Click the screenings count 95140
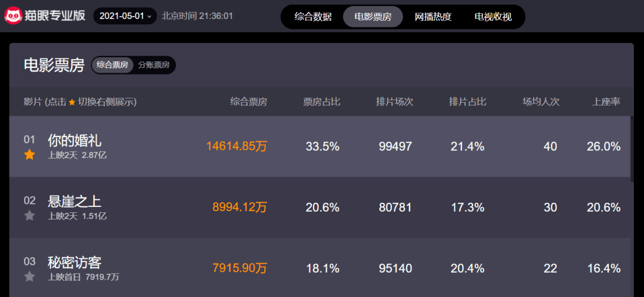The image size is (644, 297). [395, 268]
